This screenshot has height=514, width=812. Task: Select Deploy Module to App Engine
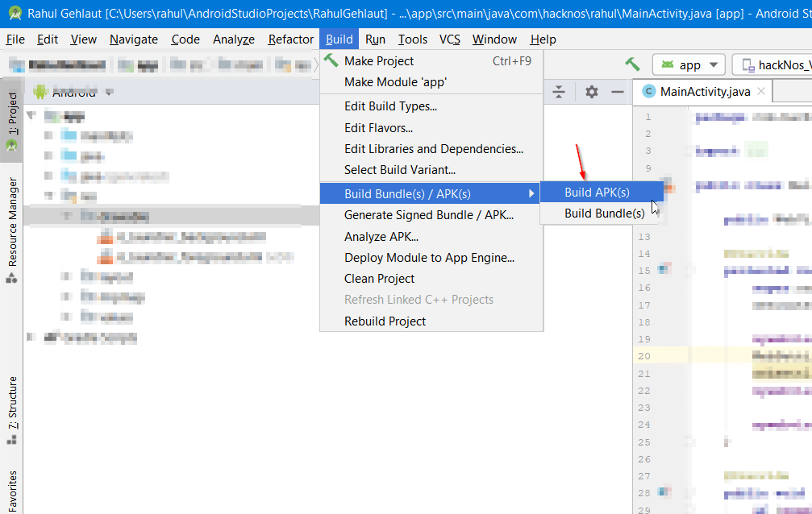pos(431,258)
